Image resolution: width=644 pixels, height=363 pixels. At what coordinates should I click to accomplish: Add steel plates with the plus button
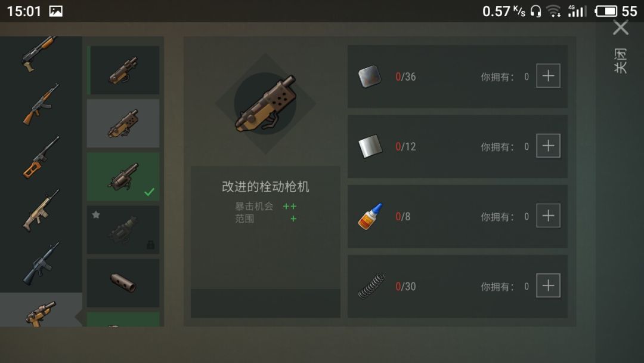(x=549, y=76)
